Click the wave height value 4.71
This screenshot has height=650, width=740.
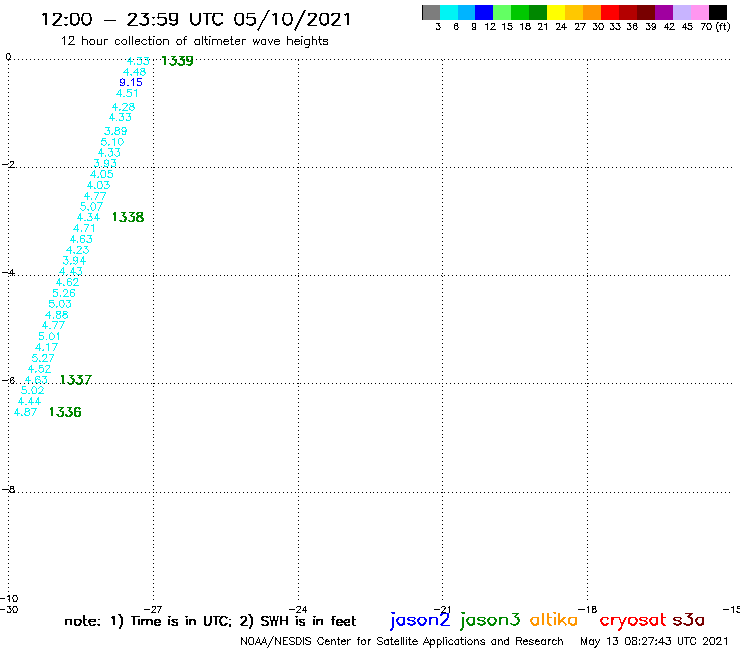pos(84,228)
